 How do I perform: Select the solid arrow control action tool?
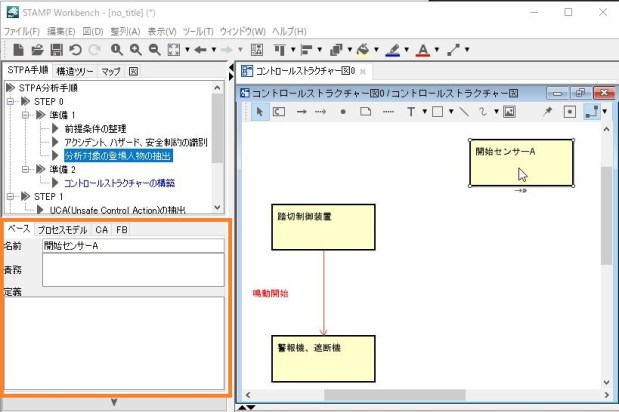click(x=302, y=111)
